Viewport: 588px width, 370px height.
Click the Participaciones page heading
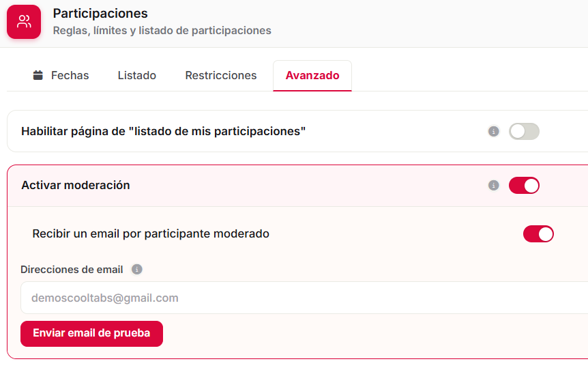pyautogui.click(x=100, y=14)
